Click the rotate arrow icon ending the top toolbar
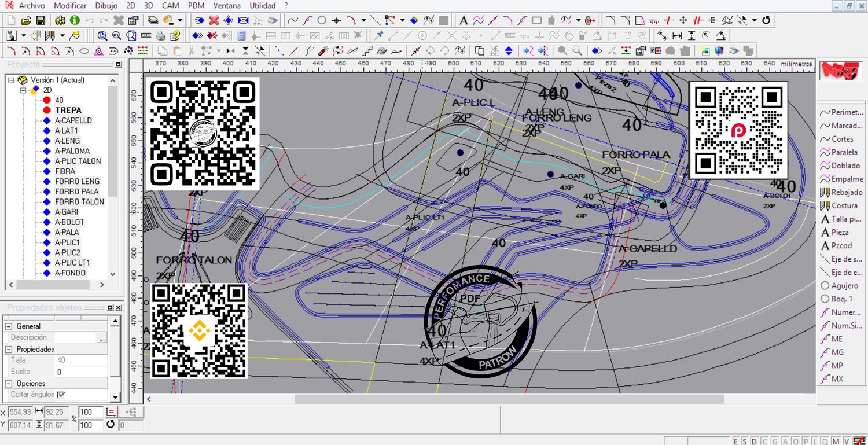The height and width of the screenshot is (445, 868). click(x=766, y=20)
